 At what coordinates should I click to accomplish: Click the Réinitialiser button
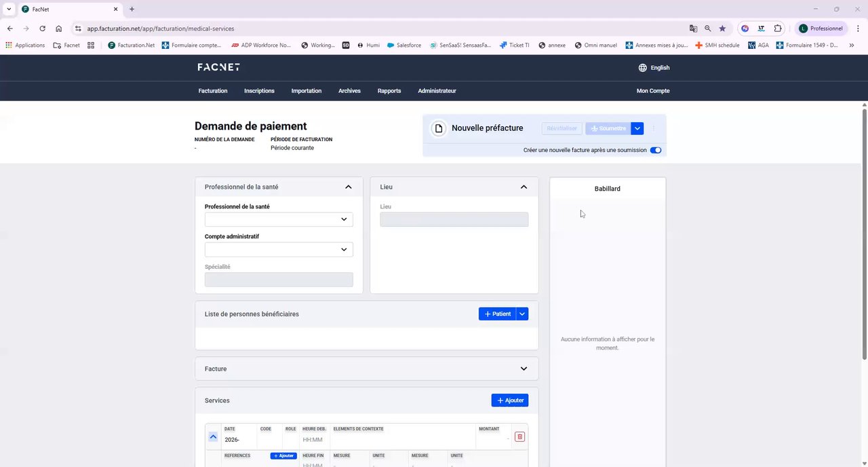coord(561,128)
